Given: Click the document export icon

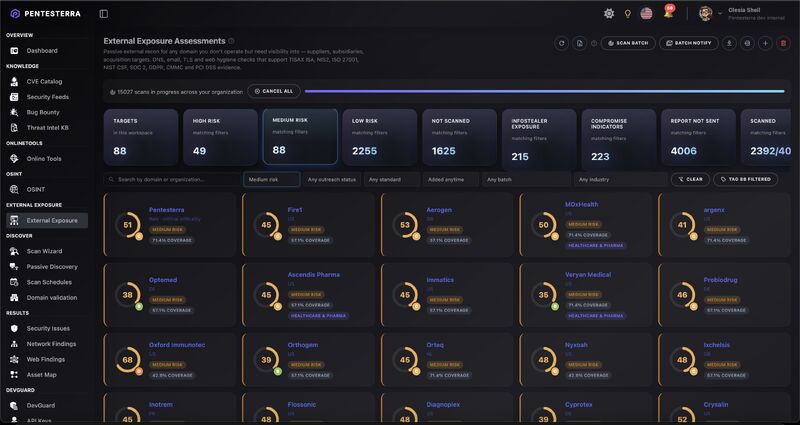Looking at the screenshot, I should 580,43.
